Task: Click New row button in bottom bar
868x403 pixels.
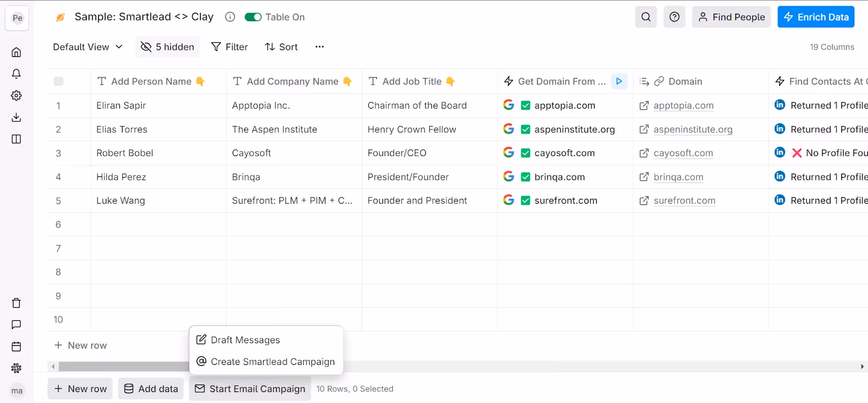Action: pyautogui.click(x=80, y=389)
